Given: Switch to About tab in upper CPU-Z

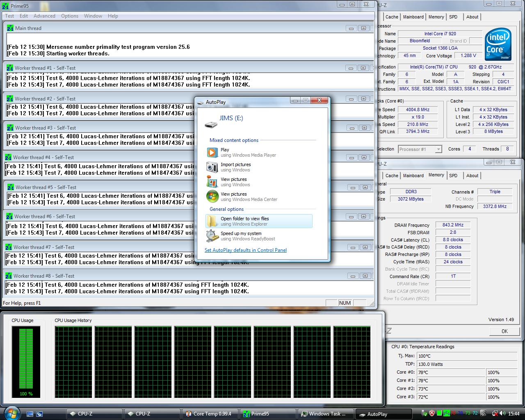Looking at the screenshot, I should tap(472, 17).
